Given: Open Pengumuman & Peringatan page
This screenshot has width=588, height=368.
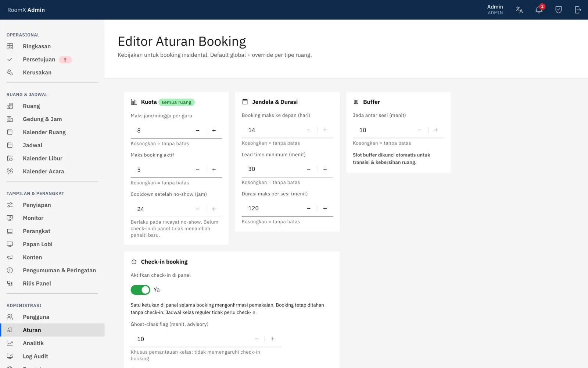Looking at the screenshot, I should pyautogui.click(x=52, y=270).
